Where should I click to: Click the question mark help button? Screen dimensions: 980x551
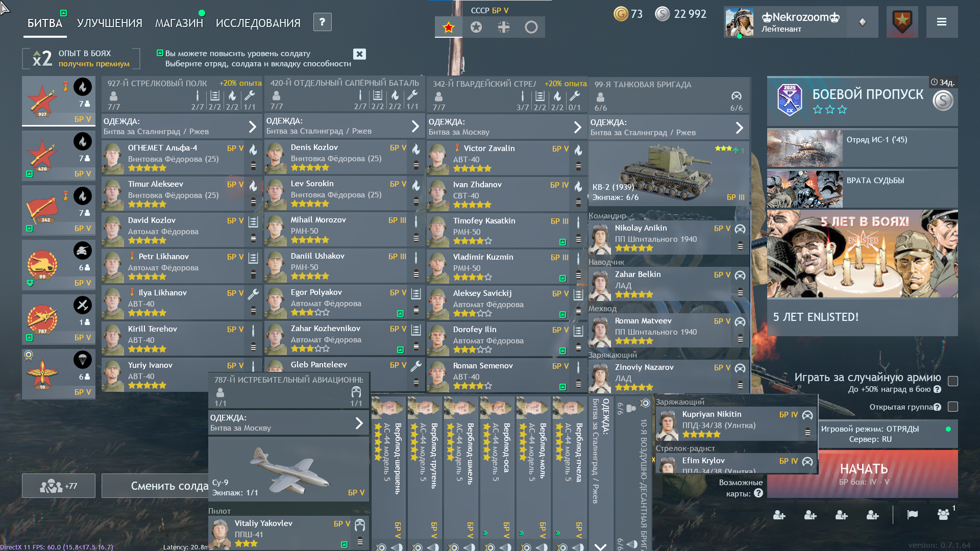pos(322,22)
